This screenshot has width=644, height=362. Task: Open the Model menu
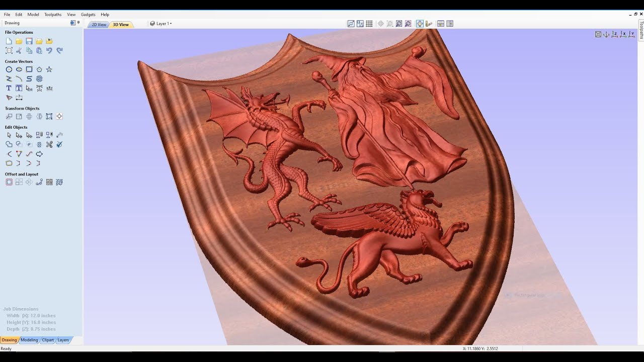pos(33,15)
